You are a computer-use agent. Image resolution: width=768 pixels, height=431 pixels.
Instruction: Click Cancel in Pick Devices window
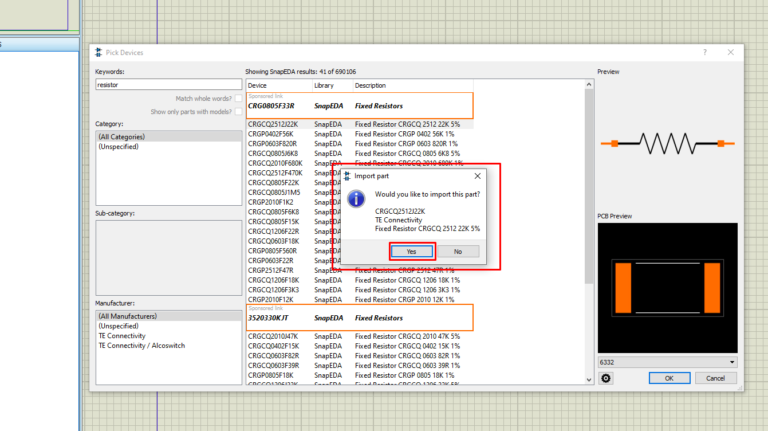click(715, 378)
